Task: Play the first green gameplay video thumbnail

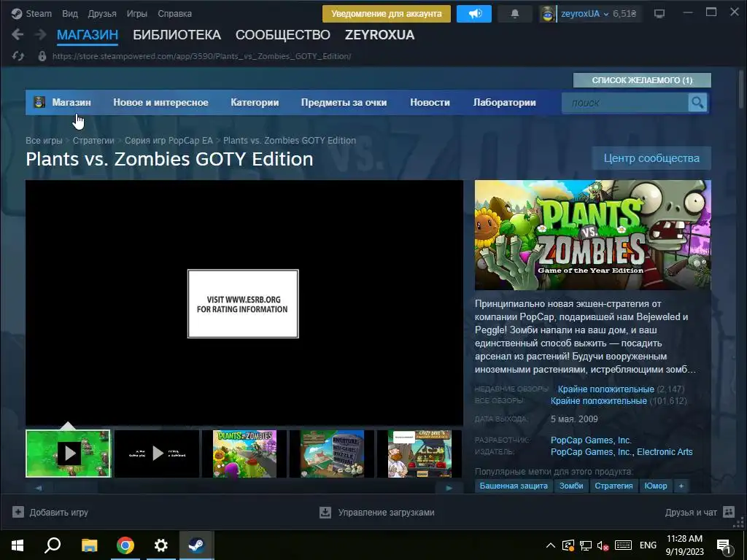Action: point(68,454)
